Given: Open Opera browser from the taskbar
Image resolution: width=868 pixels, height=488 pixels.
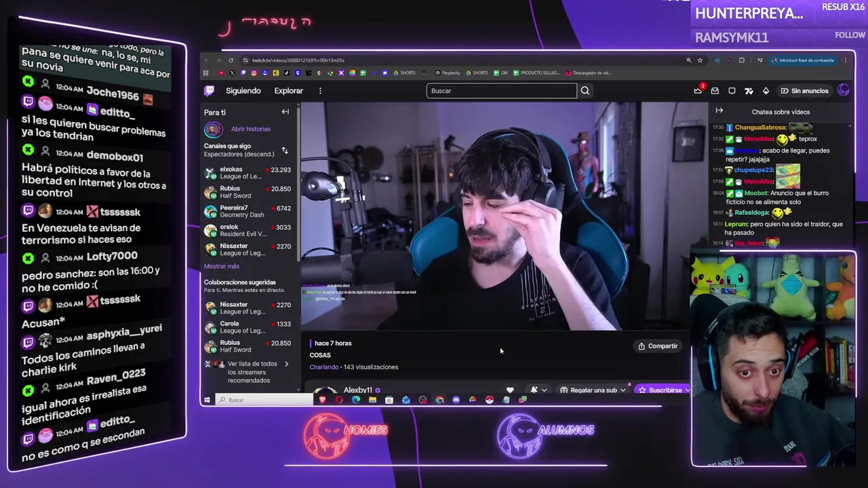Looking at the screenshot, I should pyautogui.click(x=339, y=400).
